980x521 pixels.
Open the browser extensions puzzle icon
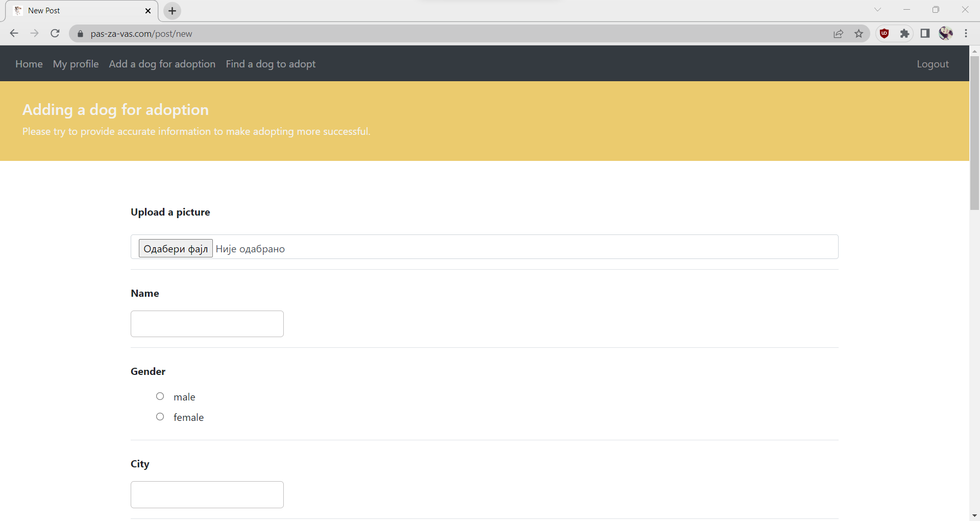(x=905, y=33)
